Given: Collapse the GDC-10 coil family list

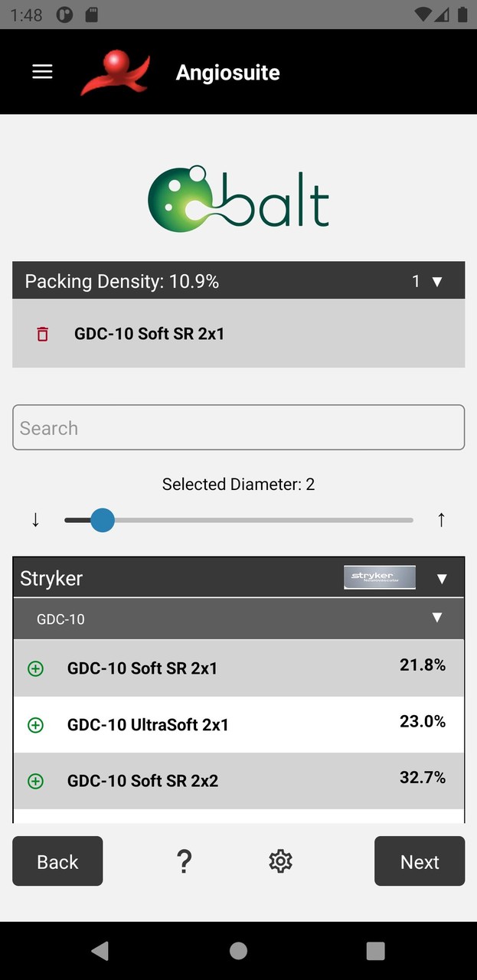Looking at the screenshot, I should pyautogui.click(x=437, y=618).
